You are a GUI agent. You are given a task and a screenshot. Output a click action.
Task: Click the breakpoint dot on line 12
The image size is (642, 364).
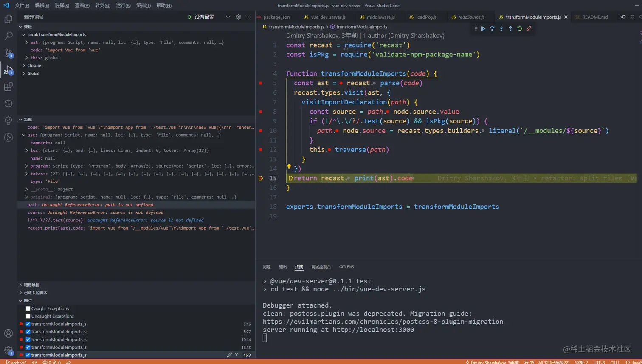261,150
